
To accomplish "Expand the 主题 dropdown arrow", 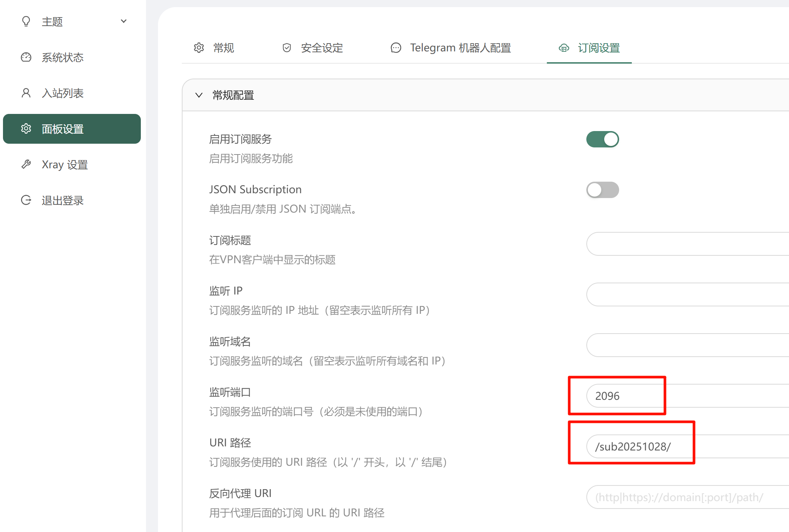I will point(124,21).
